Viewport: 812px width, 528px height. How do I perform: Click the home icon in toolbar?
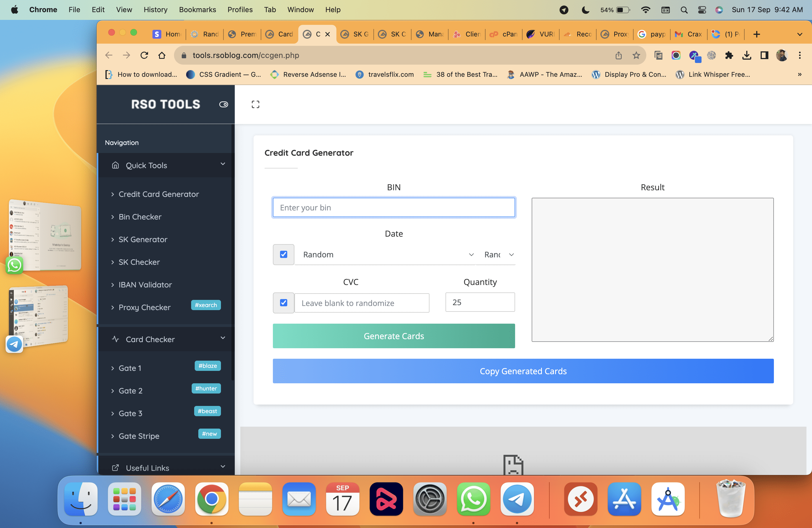[162, 55]
